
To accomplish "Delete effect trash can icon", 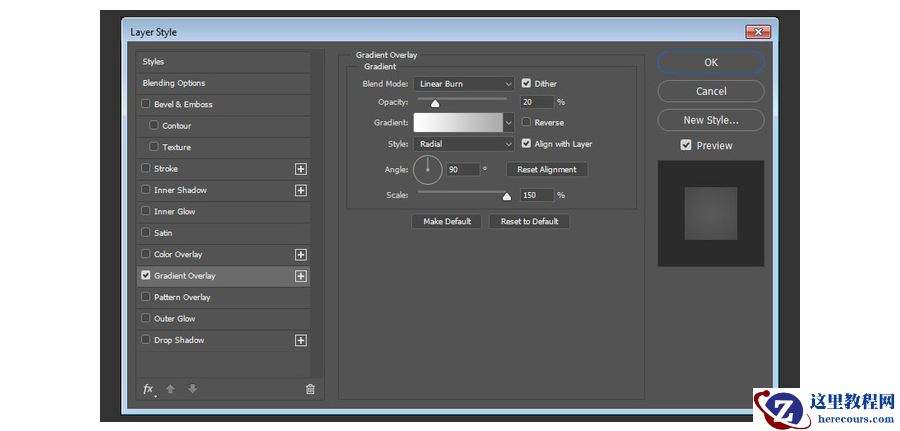I will 310,389.
